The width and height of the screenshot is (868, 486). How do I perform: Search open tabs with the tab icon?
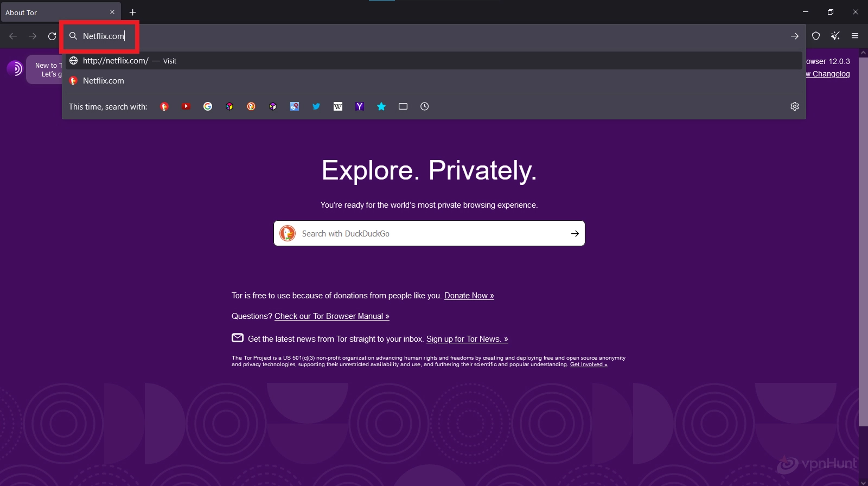[x=403, y=106]
